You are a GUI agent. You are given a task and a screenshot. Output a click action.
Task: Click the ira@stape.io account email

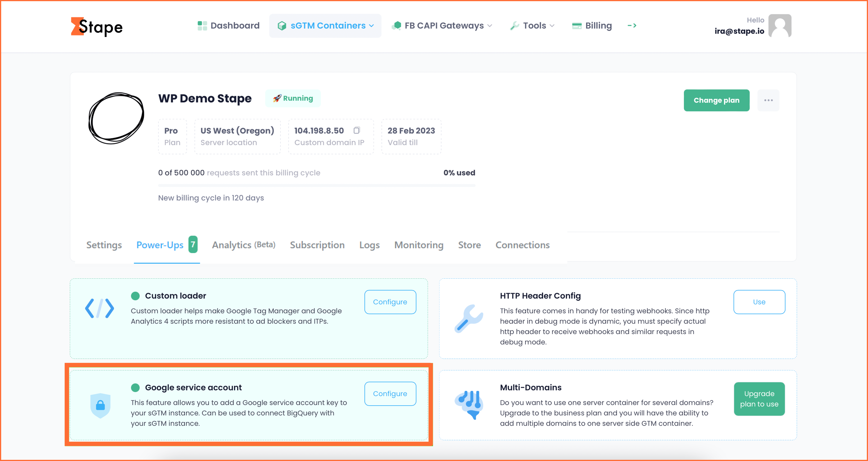pyautogui.click(x=739, y=31)
